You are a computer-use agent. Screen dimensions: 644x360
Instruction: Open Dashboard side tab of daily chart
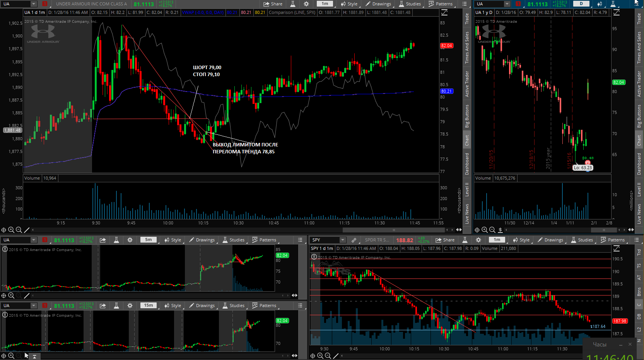click(639, 164)
